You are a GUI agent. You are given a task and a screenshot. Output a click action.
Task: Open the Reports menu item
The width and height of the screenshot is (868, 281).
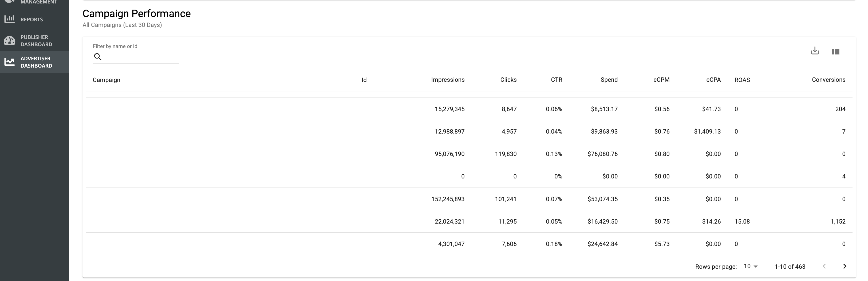(34, 19)
